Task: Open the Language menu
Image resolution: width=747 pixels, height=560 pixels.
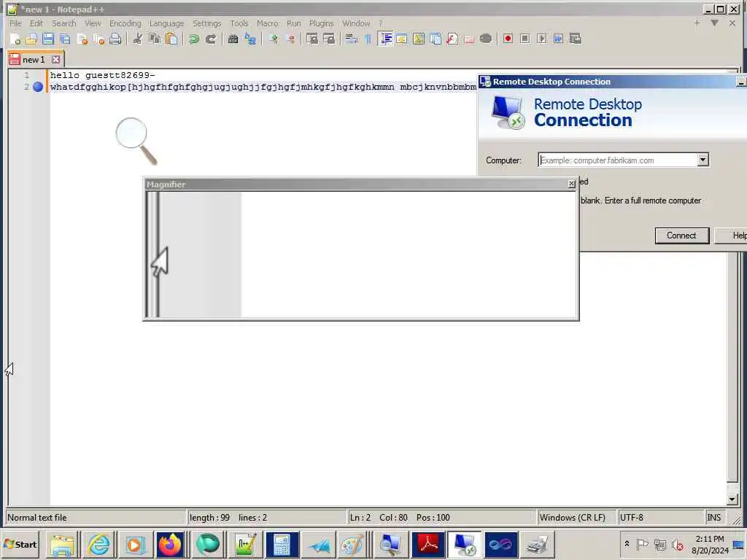Action: (x=166, y=23)
